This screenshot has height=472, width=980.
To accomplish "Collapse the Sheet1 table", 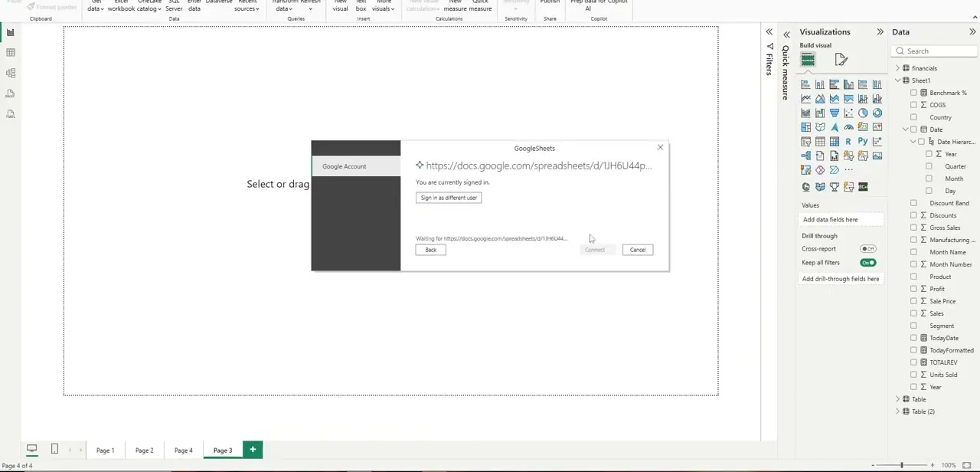I will point(897,80).
